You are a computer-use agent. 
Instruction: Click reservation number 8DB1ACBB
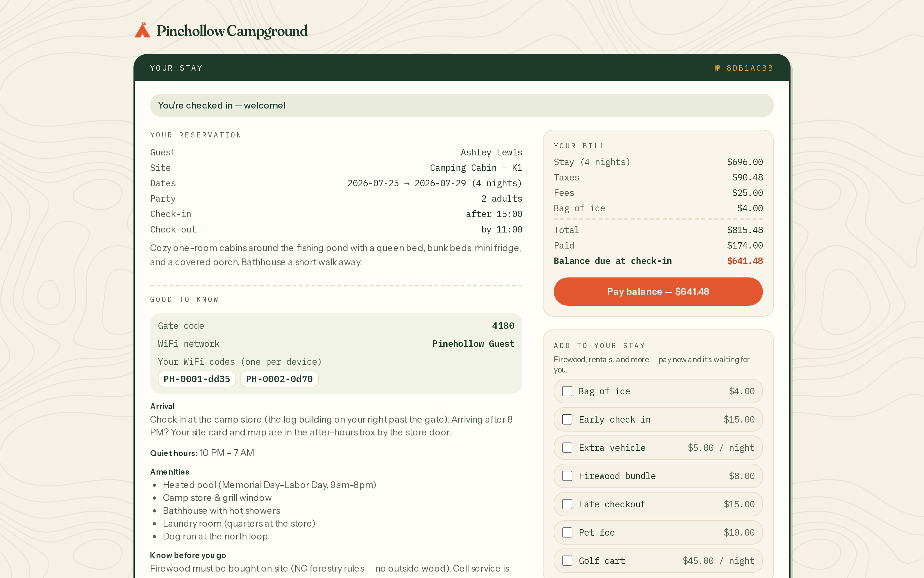pyautogui.click(x=744, y=68)
